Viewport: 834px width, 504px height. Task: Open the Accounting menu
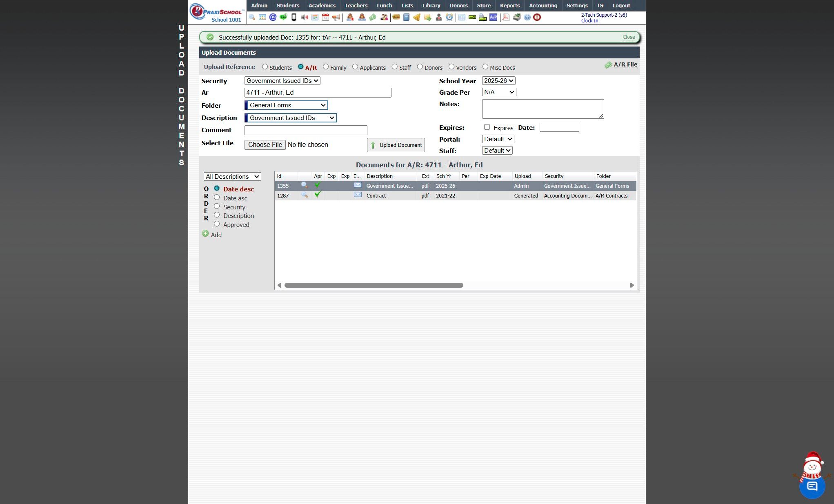coord(543,5)
